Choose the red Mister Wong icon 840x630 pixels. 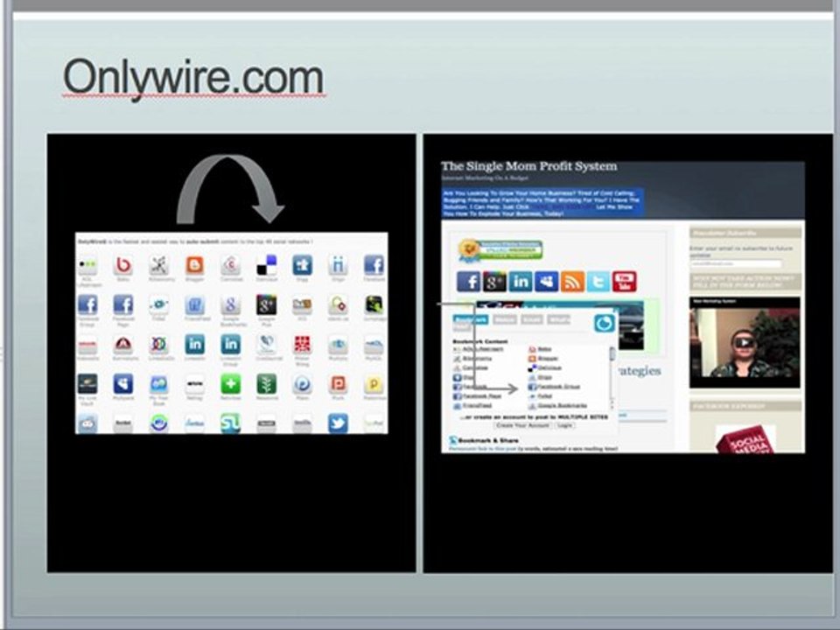pos(302,345)
